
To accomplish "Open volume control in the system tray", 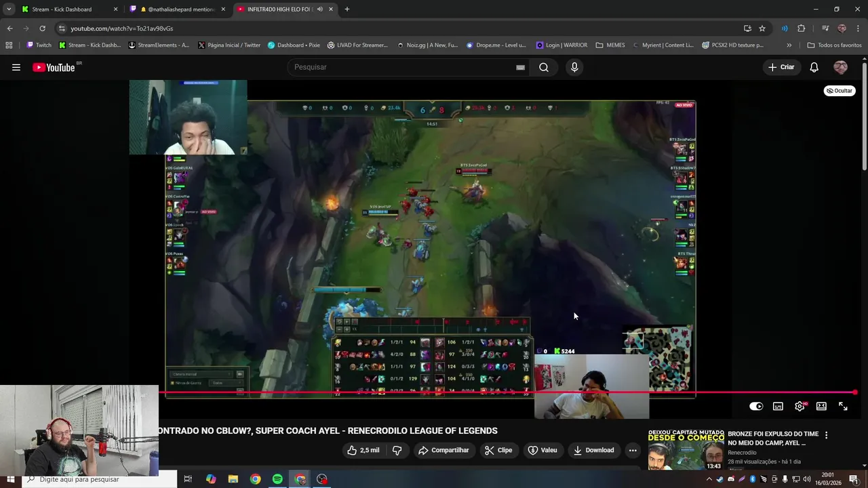I will [x=806, y=479].
